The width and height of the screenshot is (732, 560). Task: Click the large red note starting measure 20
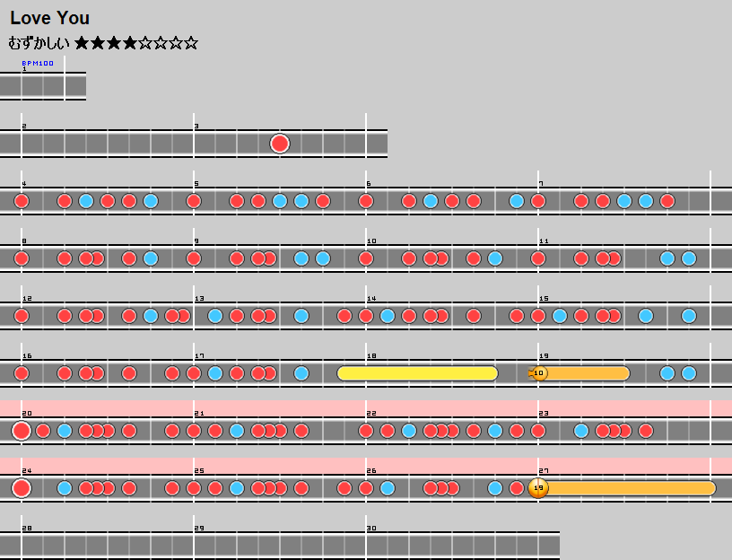pyautogui.click(x=22, y=431)
